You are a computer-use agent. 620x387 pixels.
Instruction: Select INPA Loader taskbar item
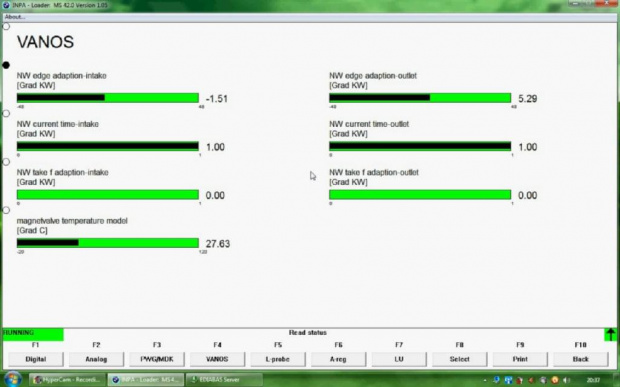pos(146,380)
